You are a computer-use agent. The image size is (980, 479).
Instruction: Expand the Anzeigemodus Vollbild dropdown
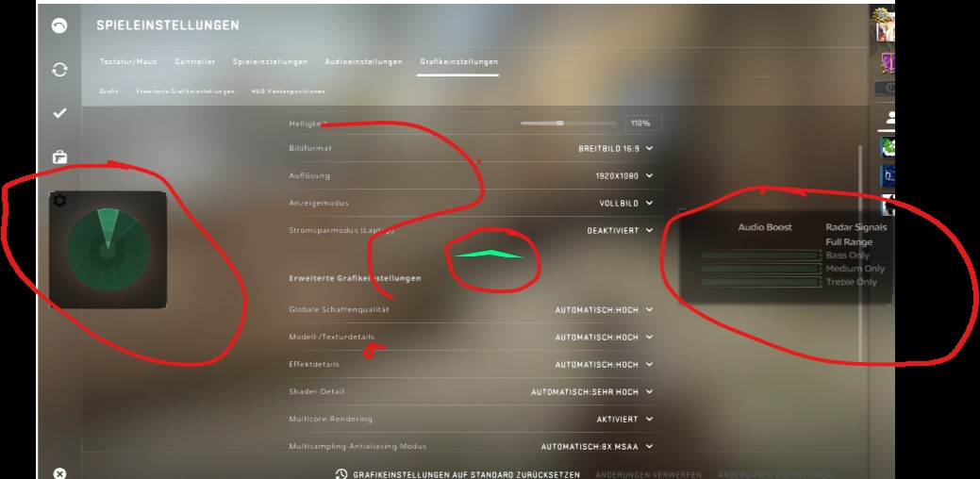(626, 203)
